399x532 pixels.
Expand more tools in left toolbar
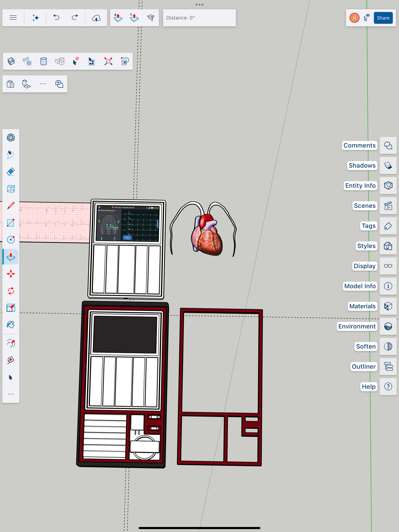tap(11, 394)
